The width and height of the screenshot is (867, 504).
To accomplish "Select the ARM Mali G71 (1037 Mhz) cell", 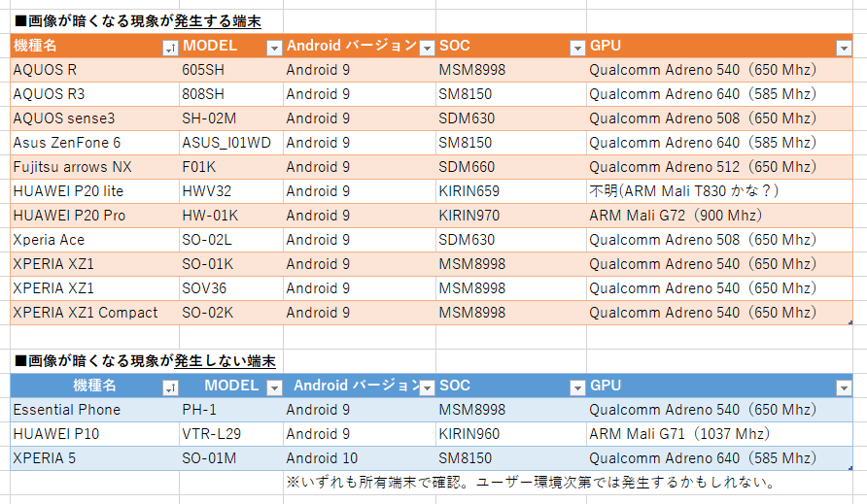I will click(719, 434).
